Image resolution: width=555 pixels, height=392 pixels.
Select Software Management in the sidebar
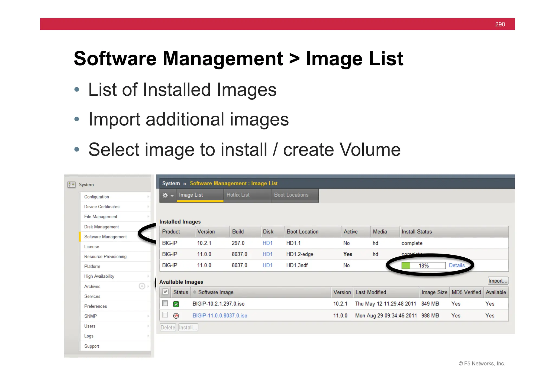(115, 237)
